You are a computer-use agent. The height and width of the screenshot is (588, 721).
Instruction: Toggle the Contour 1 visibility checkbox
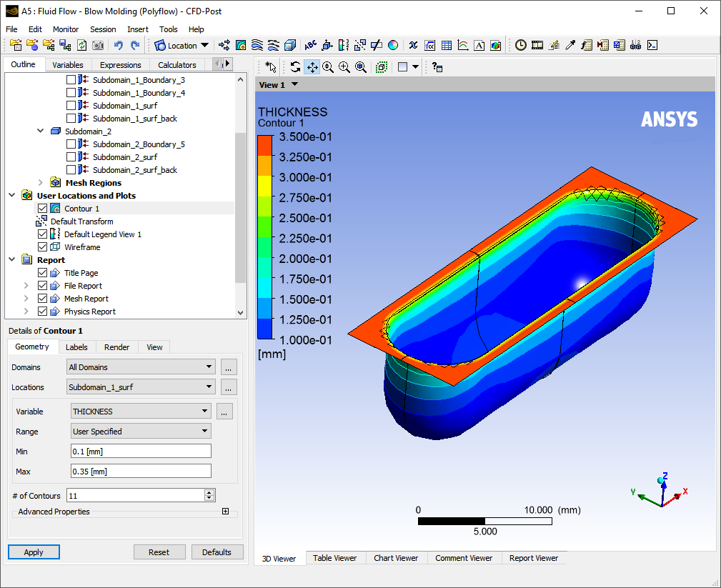click(x=42, y=208)
